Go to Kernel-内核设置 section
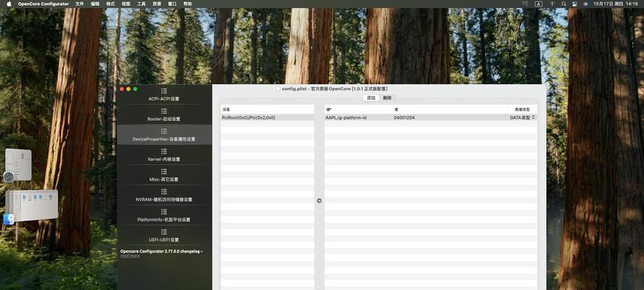Viewport: 644px width, 290px height. (164, 159)
